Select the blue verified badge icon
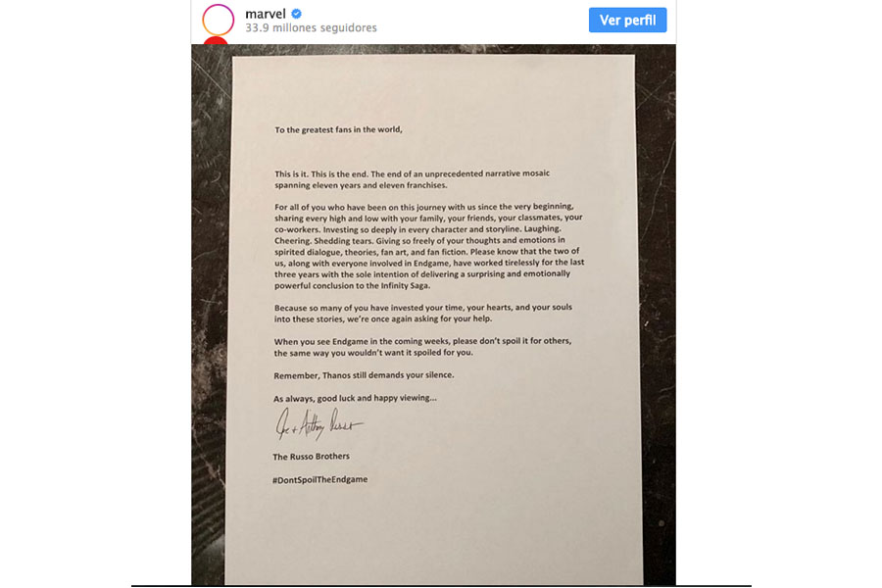 (296, 14)
